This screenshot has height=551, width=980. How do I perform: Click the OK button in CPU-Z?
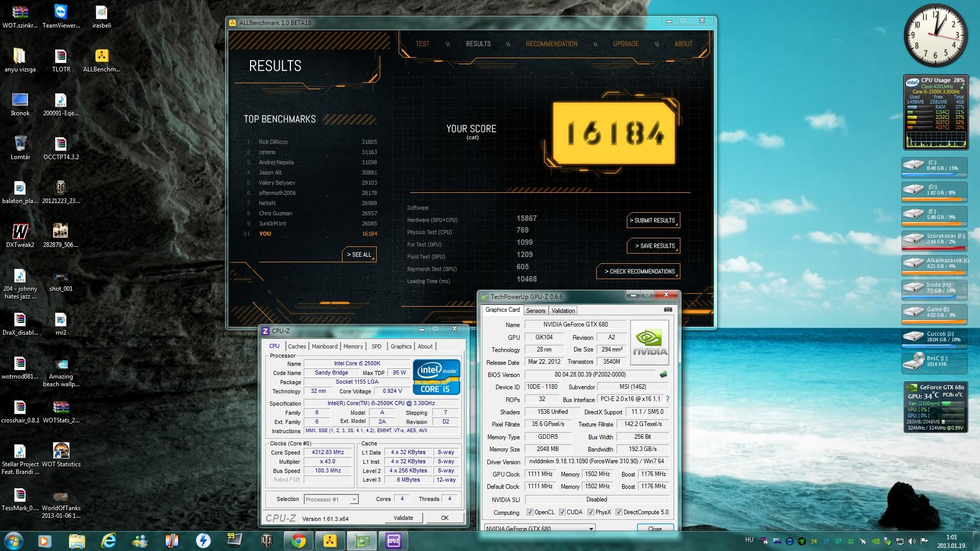pyautogui.click(x=445, y=518)
